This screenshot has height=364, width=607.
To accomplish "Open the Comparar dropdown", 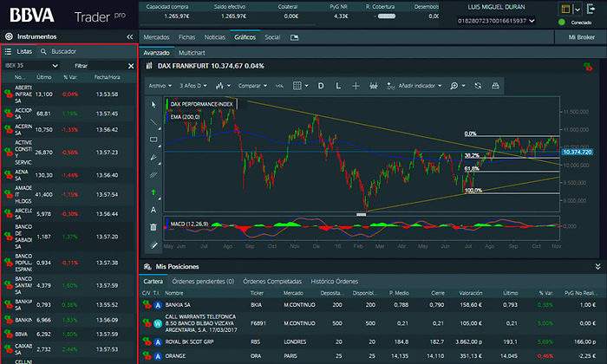I will tap(253, 86).
